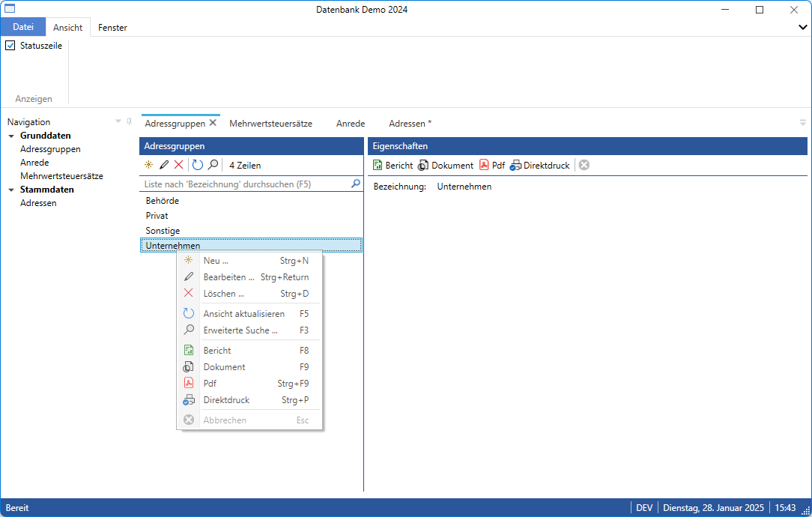Choose 'Erweiterte Suche ...' from the context menu
Screen dimensions: 812x517
(249, 330)
